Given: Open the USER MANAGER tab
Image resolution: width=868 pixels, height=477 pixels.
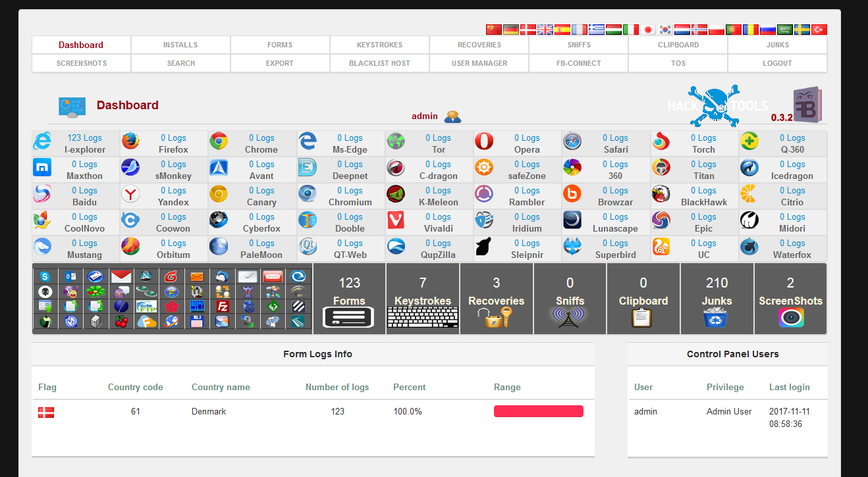Looking at the screenshot, I should tap(479, 63).
